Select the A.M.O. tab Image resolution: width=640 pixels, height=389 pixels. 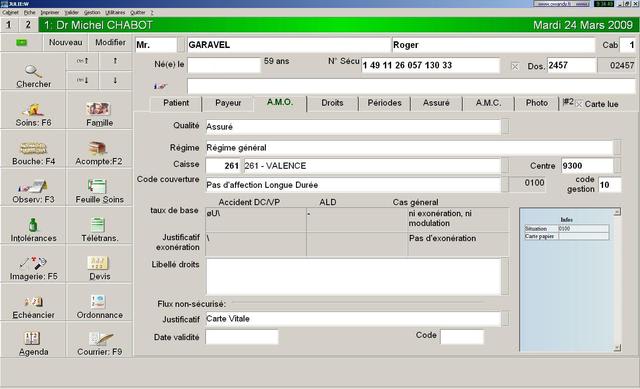click(280, 102)
